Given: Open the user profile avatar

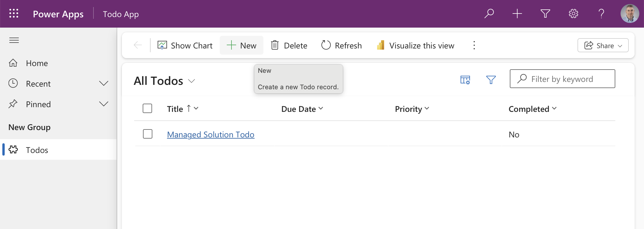Looking at the screenshot, I should coord(630,14).
